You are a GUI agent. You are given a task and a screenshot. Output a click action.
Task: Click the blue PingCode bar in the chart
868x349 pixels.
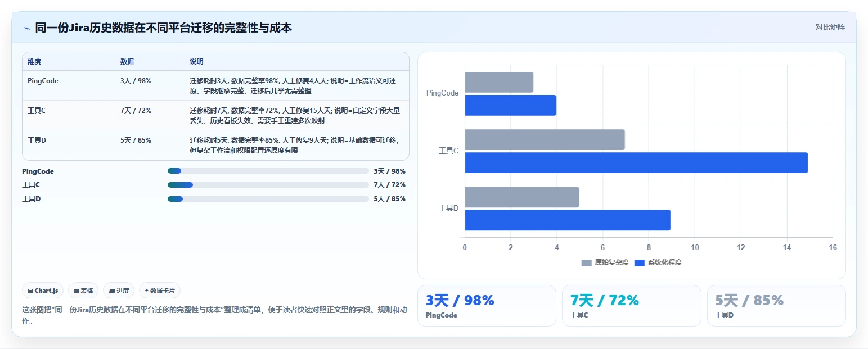(511, 105)
